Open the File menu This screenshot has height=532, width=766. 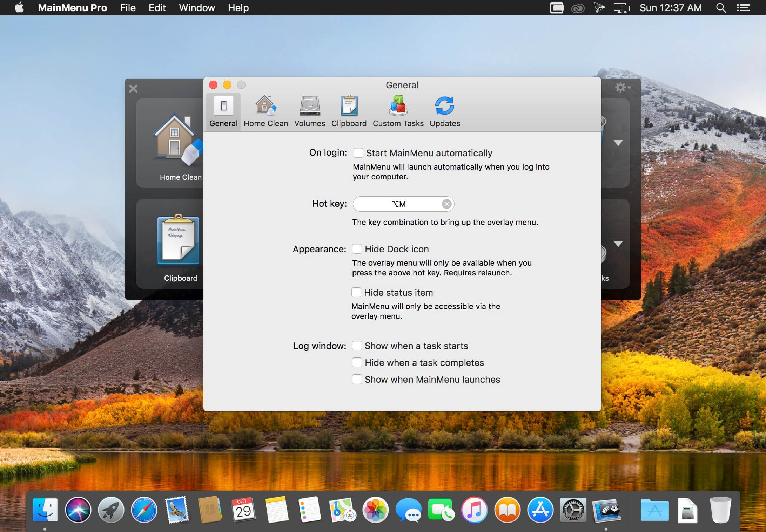tap(128, 8)
